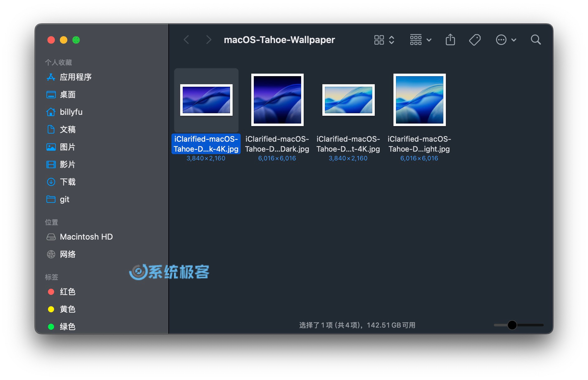The height and width of the screenshot is (380, 588).
Task: Open search with the magnifier icon
Action: [x=536, y=40]
